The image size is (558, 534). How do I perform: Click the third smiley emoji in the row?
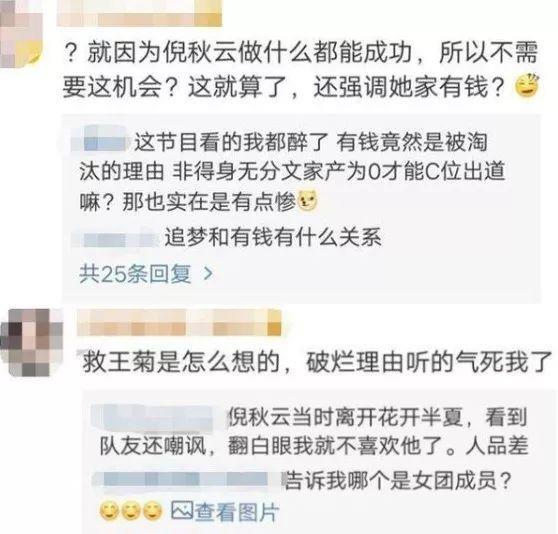pyautogui.click(x=153, y=512)
